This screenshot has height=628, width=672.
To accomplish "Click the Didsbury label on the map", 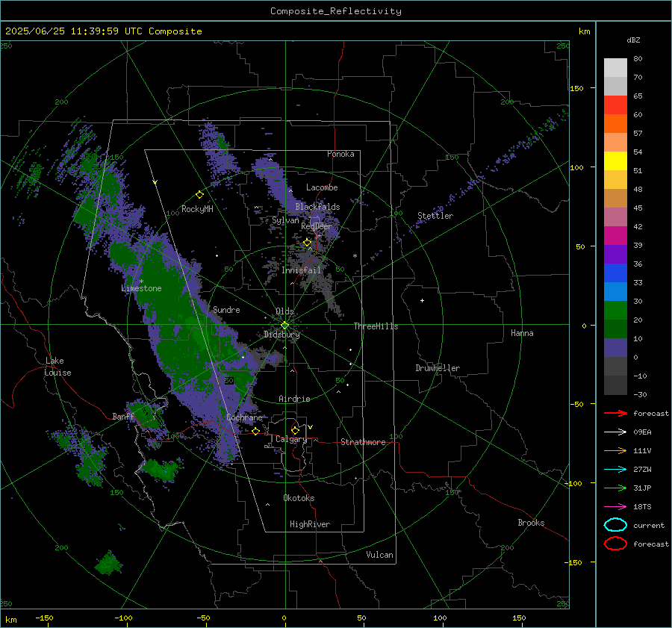I will (281, 335).
